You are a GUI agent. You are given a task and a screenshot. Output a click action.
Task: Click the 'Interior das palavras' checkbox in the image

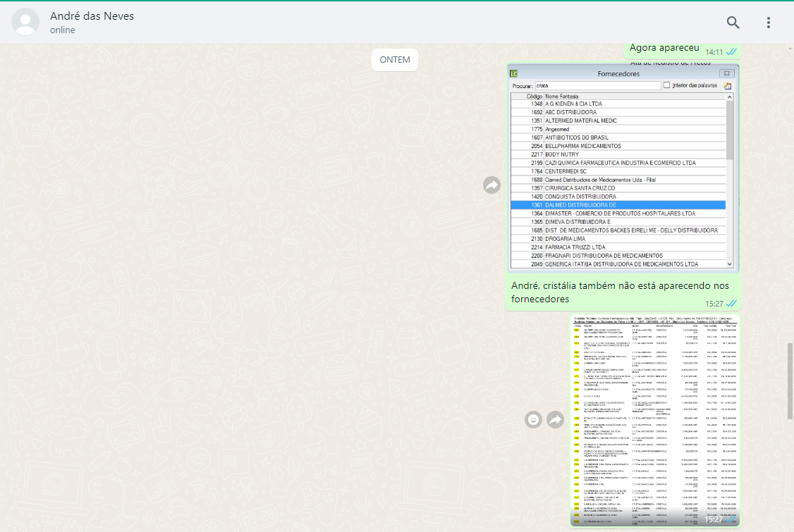[667, 85]
